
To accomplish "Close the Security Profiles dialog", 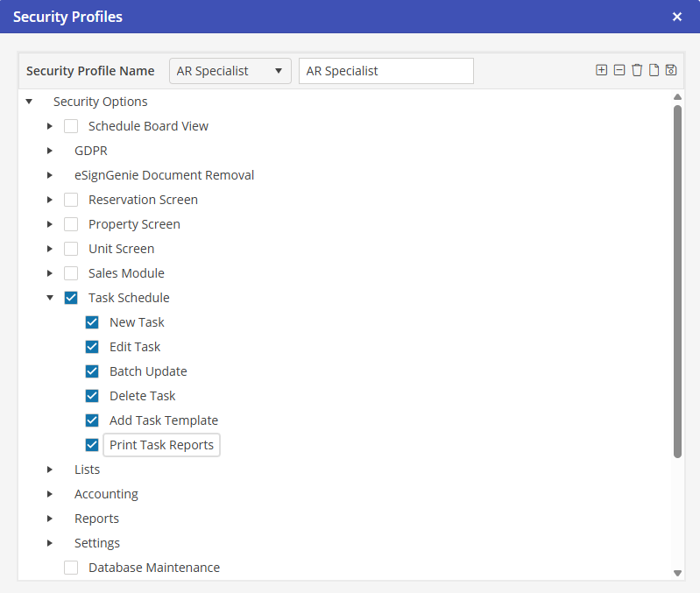I will [x=676, y=17].
